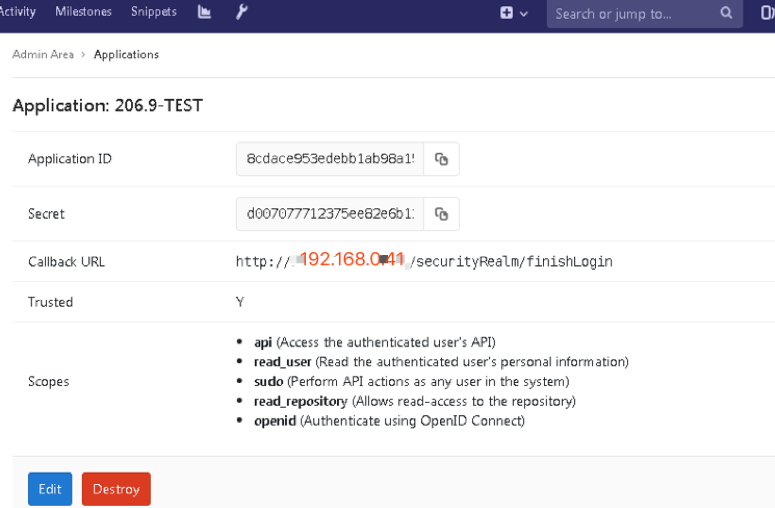The height and width of the screenshot is (508, 775).
Task: Click the Applications breadcrumb
Action: coord(126,55)
